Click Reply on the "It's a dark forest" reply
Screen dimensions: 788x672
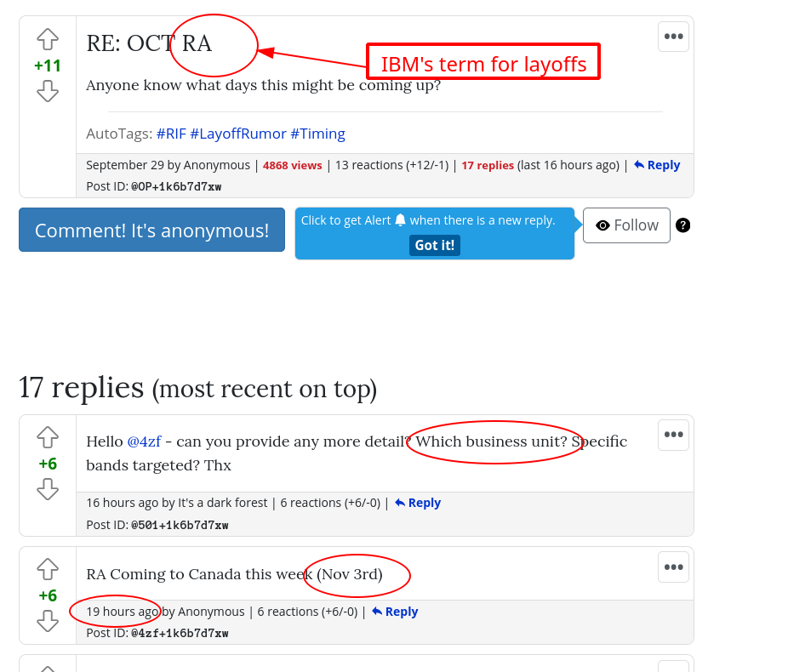tap(418, 502)
